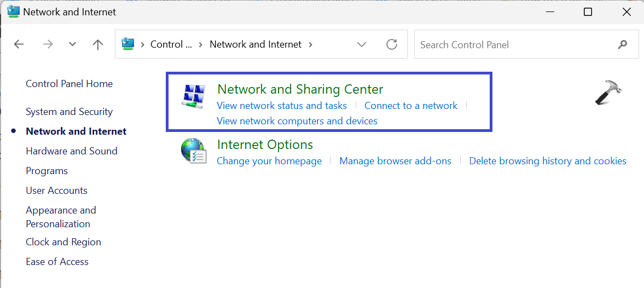Refresh the Control Panel view
Screen dimensions: 644x288
click(392, 45)
